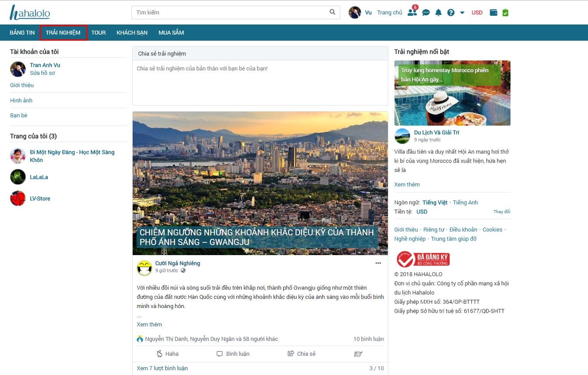Image resolution: width=588 pixels, height=375 pixels.
Task: Click the Tìm kiếm search field
Action: [230, 12]
